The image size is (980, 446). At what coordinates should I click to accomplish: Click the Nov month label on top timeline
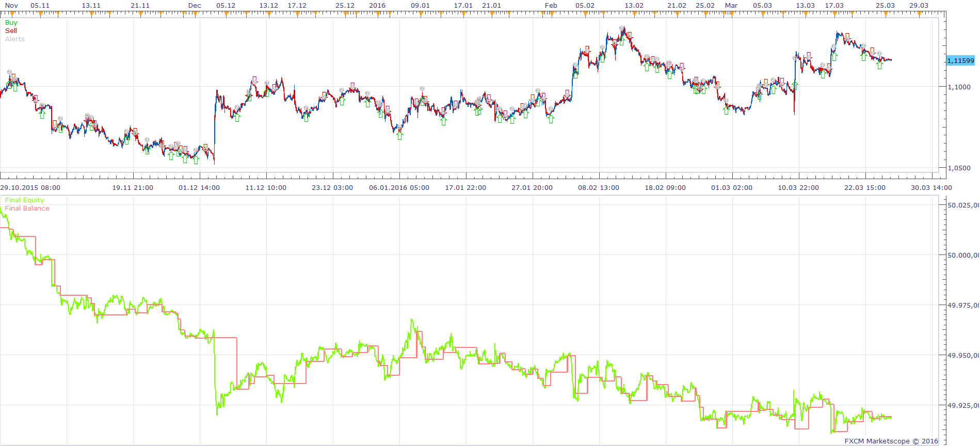coord(11,6)
